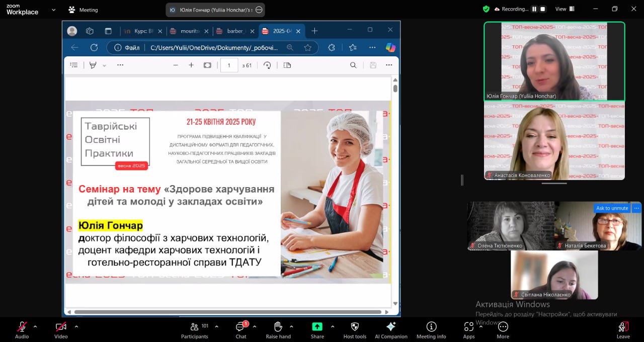Unmute microphone with the Audio button
The width and height of the screenshot is (644, 342).
point(22,329)
